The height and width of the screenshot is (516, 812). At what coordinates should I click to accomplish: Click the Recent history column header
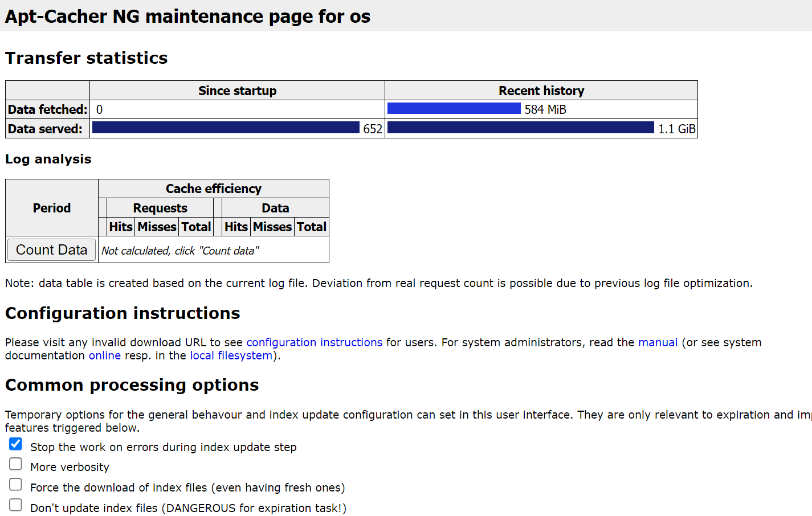pos(541,91)
